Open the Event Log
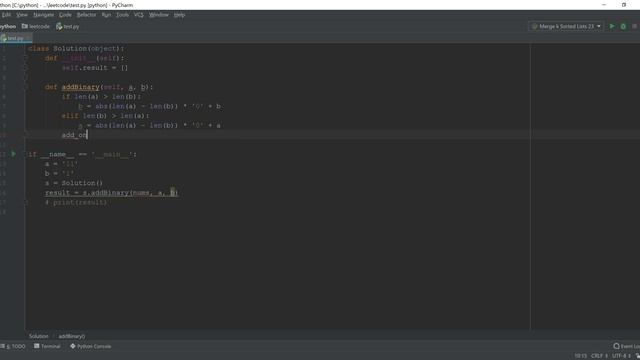The width and height of the screenshot is (640, 360). pos(627,346)
